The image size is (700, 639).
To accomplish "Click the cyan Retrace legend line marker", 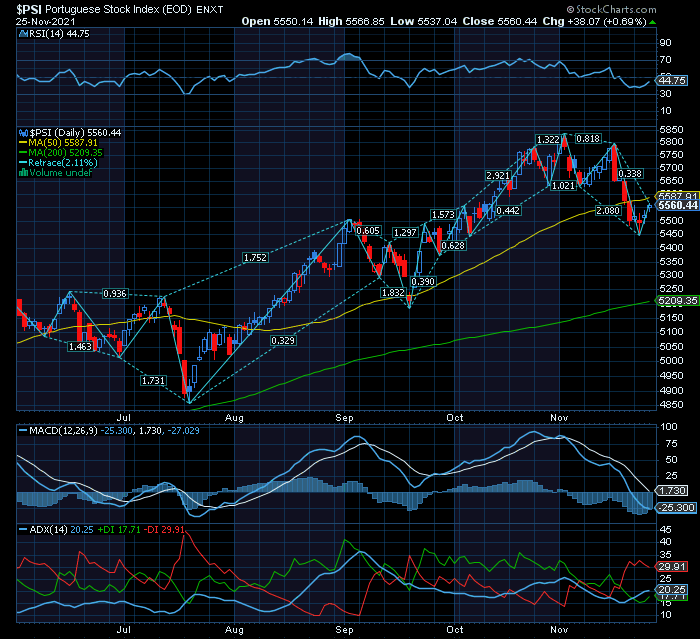I will pyautogui.click(x=23, y=163).
